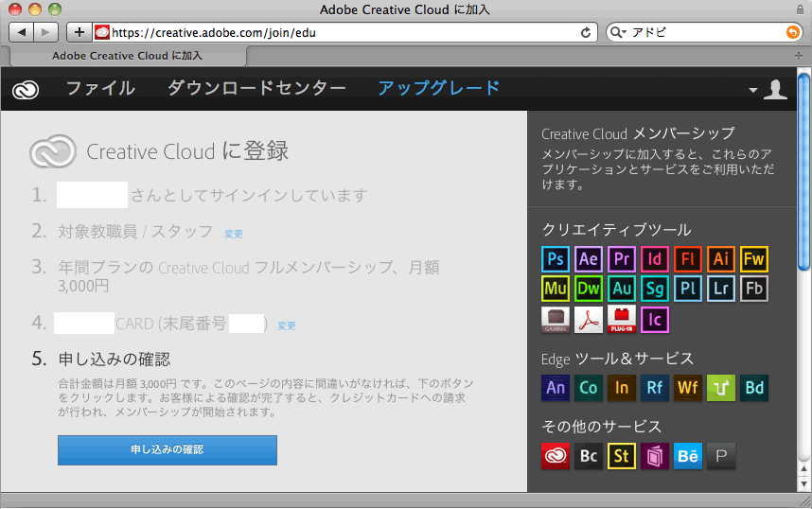This screenshot has height=509, width=812.
Task: Click the orange search snapback icon
Action: tap(793, 32)
